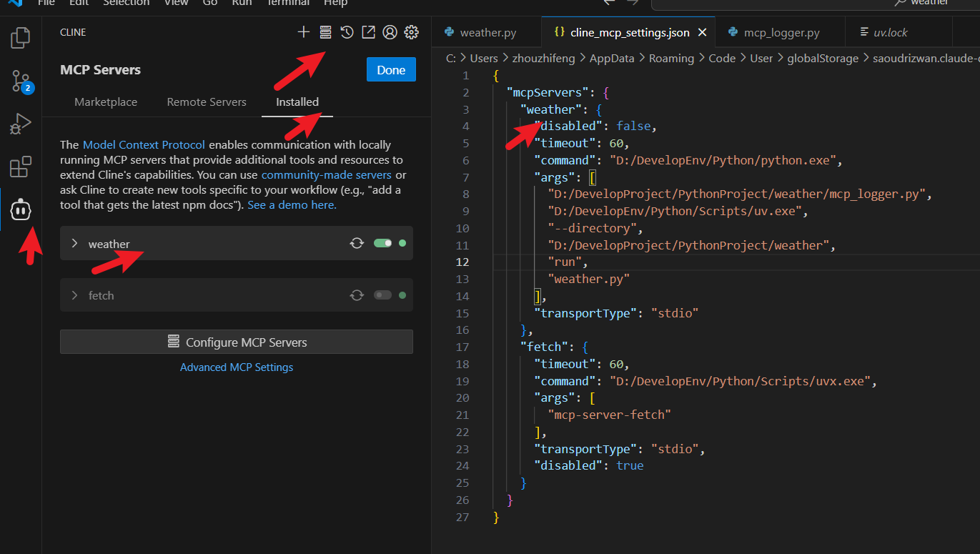Open the Model Context Protocol link

coord(144,144)
